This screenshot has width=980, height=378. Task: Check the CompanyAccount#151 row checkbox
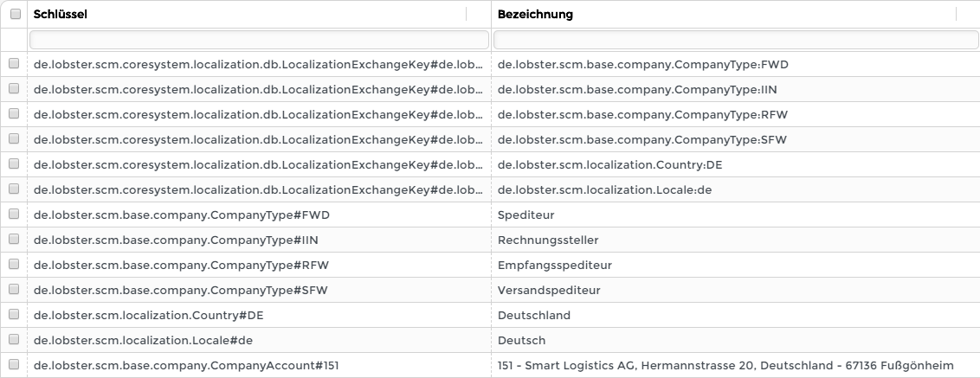click(14, 365)
